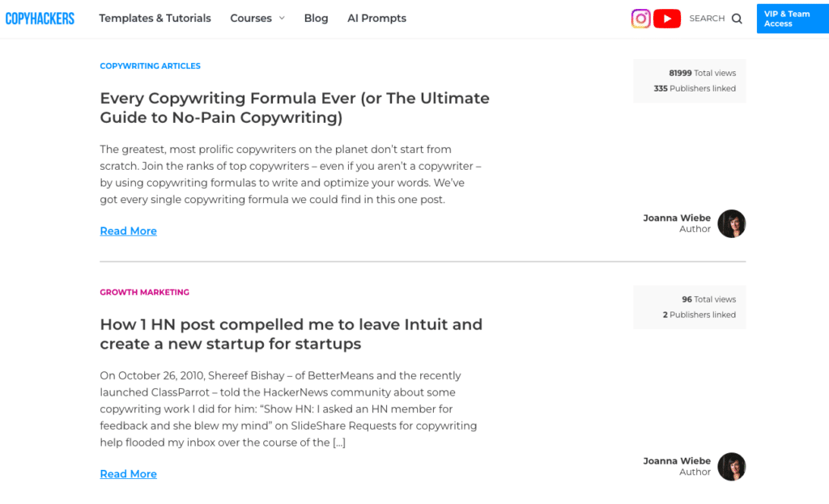Go to the Blog menu item

click(317, 18)
